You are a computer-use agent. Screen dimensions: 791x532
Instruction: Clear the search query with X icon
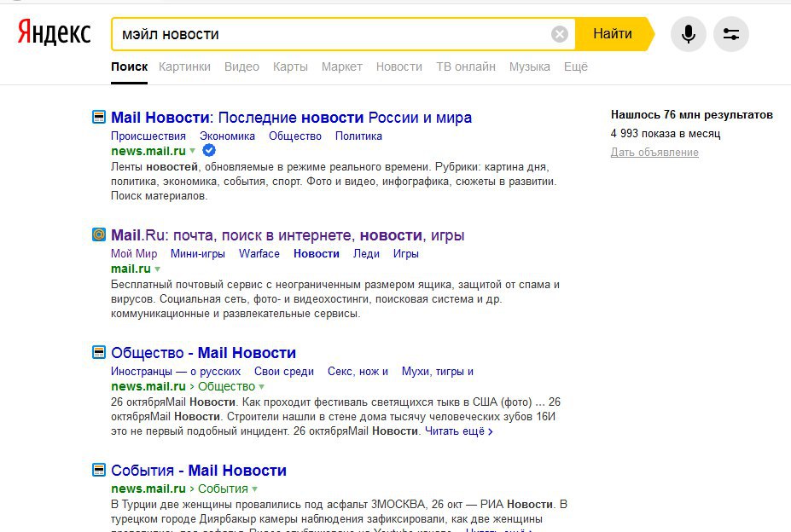[x=559, y=34]
